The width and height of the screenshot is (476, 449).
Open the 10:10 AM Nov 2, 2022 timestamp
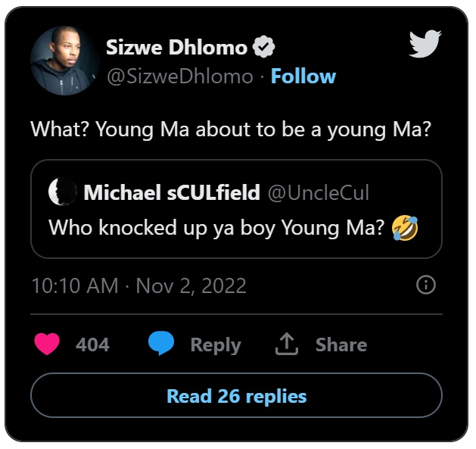138,285
